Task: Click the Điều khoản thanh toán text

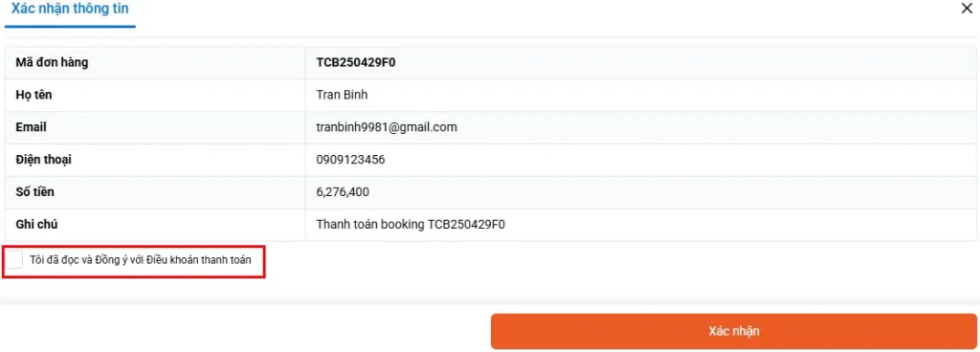Action: (x=199, y=260)
